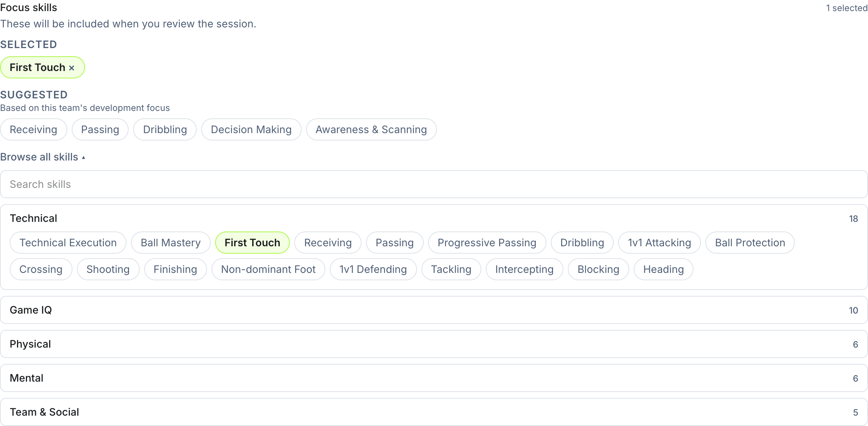
Task: Choose the 1v1 Defending skill
Action: 373,269
